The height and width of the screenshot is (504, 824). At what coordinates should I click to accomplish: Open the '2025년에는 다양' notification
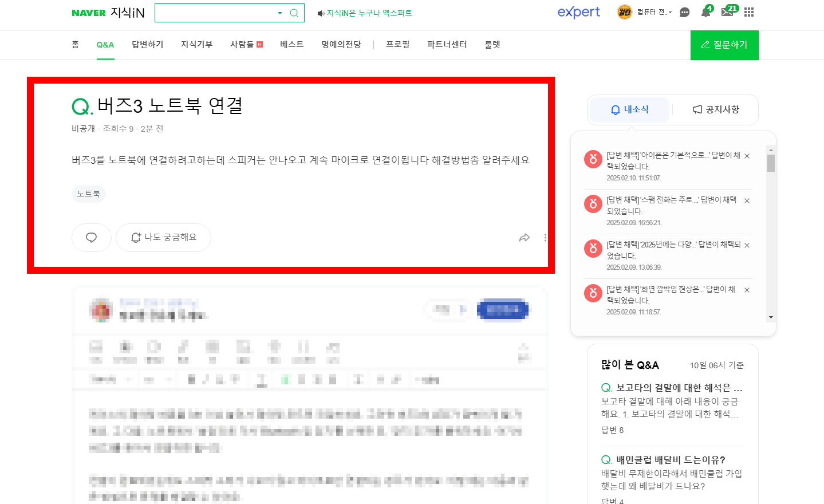point(673,250)
